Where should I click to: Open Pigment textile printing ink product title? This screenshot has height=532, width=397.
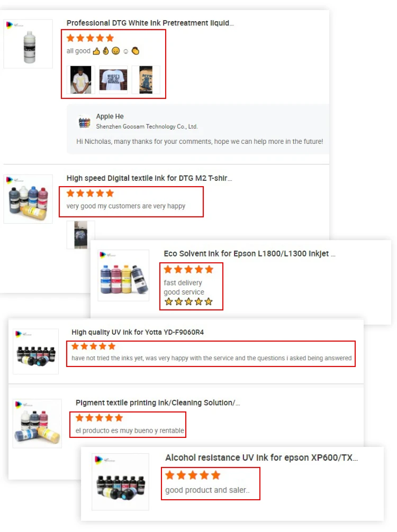(158, 403)
